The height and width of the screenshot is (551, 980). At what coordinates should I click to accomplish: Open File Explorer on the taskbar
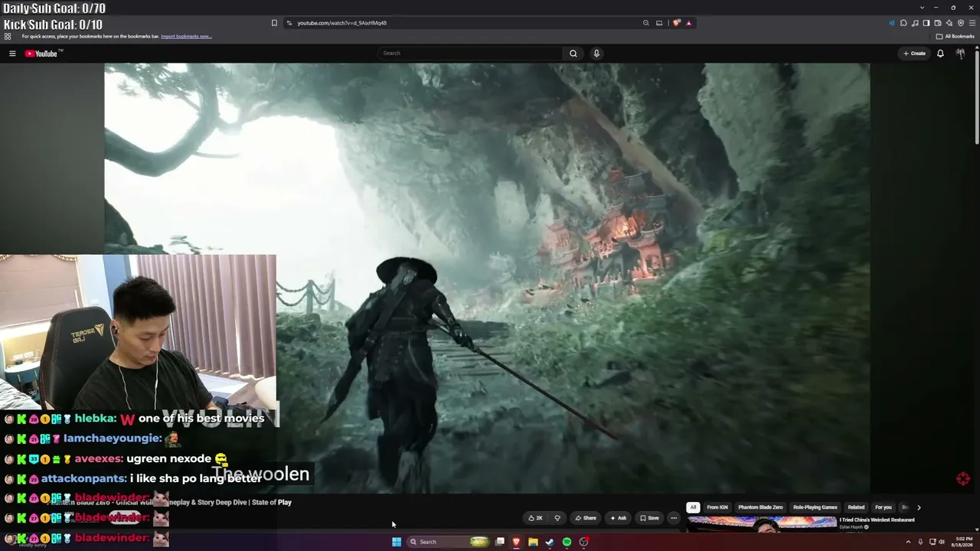[x=533, y=542]
